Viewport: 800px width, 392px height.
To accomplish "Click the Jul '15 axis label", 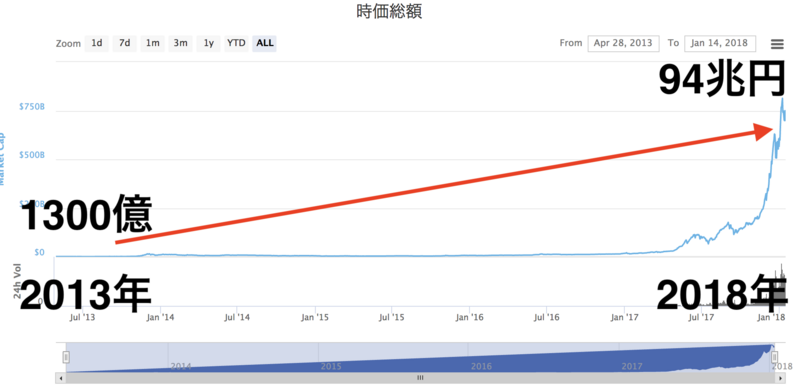I will click(392, 317).
